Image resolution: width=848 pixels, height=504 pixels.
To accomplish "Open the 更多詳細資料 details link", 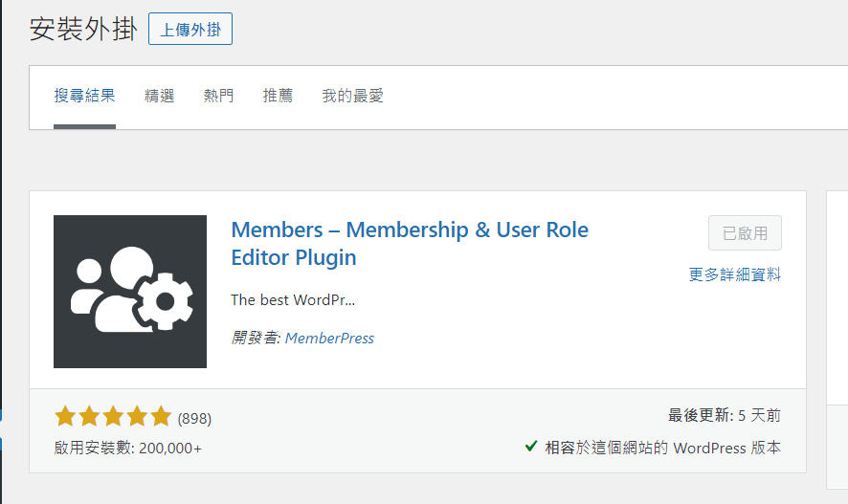I will (x=734, y=274).
